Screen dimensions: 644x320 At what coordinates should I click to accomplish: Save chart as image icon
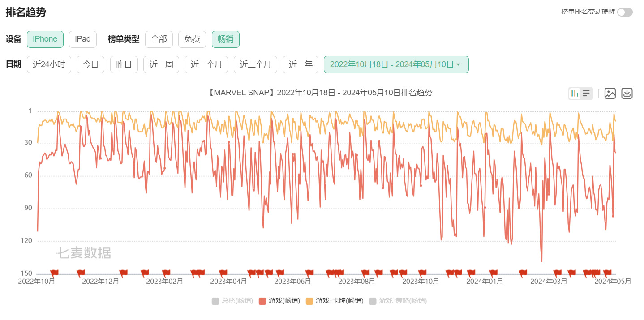pos(610,94)
